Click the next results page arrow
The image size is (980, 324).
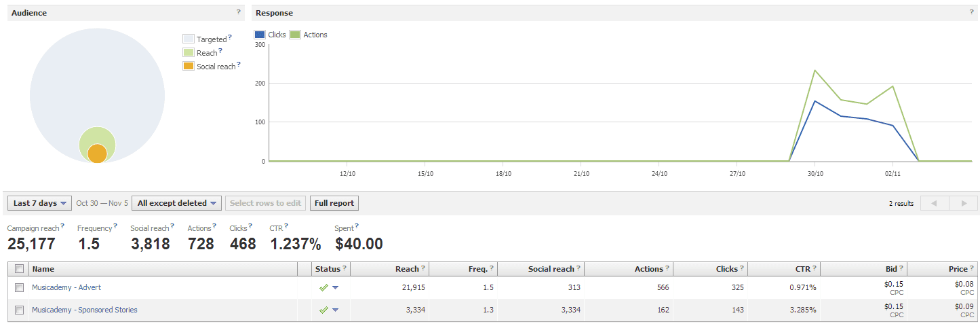click(963, 203)
